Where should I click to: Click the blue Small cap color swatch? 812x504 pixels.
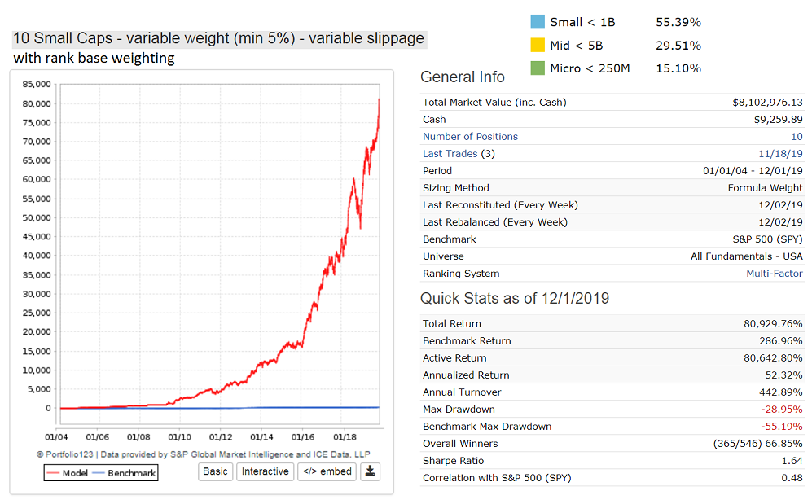(538, 22)
